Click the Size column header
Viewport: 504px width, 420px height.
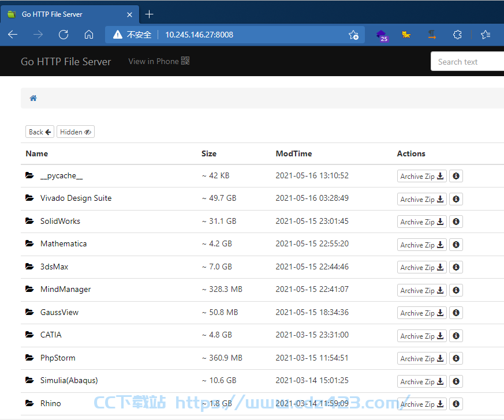[x=209, y=154]
